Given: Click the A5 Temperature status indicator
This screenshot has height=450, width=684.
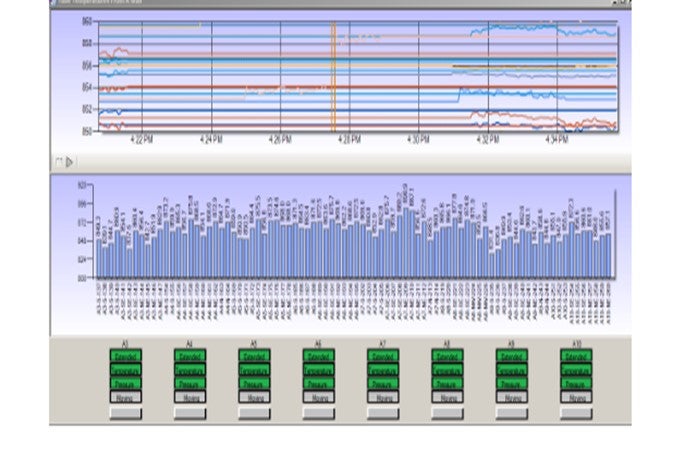Looking at the screenshot, I should coord(254,370).
